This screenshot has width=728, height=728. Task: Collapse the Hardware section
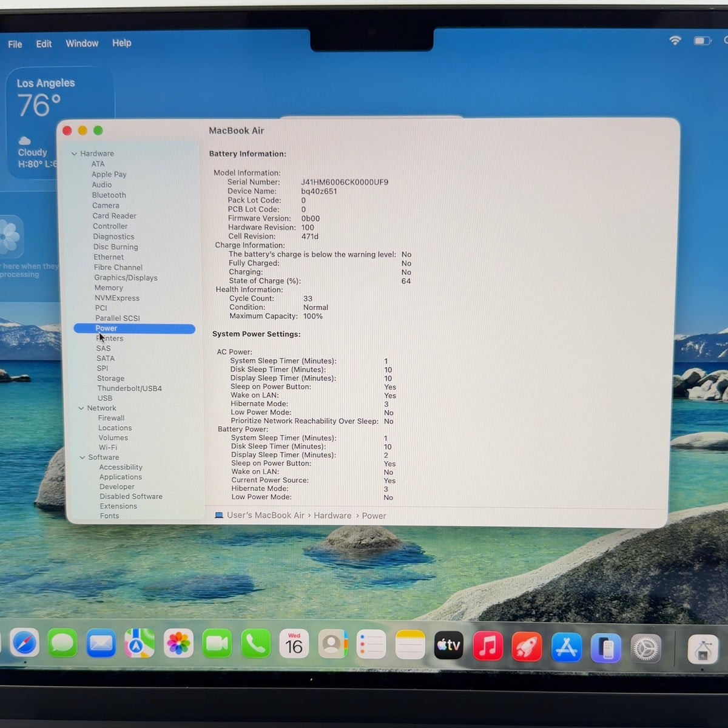pos(74,153)
